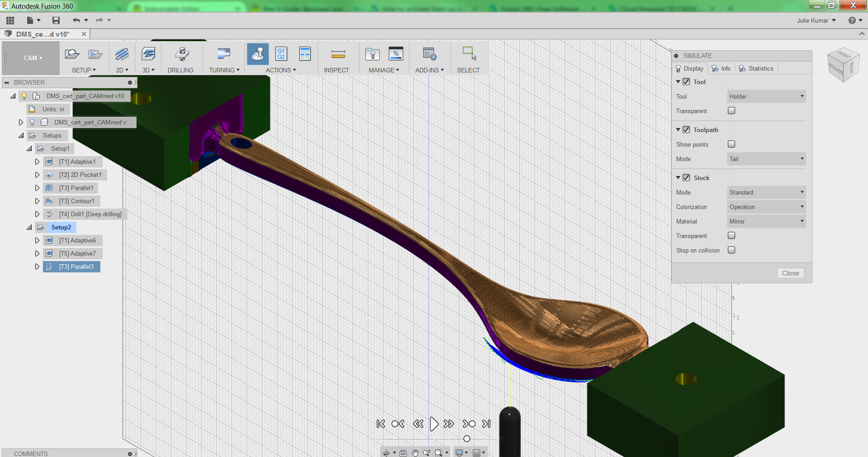The image size is (868, 457).
Task: Enable Transparent checkbox under Stock
Action: click(731, 236)
